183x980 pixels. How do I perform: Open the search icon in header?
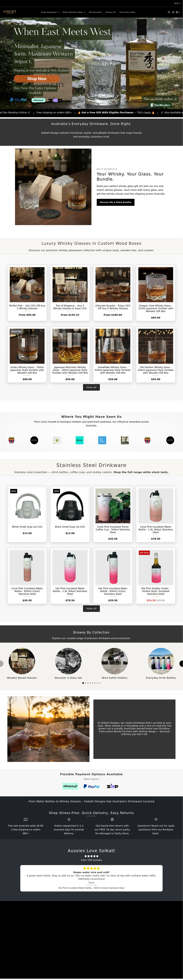[x=169, y=12]
